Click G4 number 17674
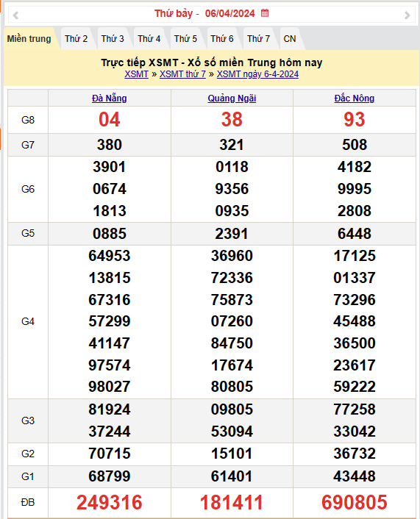This screenshot has width=420, height=519. (x=232, y=365)
